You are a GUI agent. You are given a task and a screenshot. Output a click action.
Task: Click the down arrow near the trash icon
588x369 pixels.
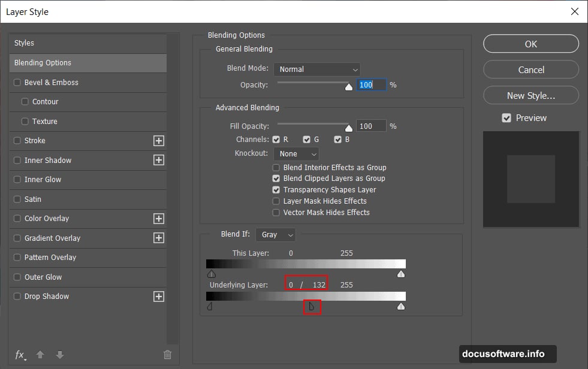point(59,355)
